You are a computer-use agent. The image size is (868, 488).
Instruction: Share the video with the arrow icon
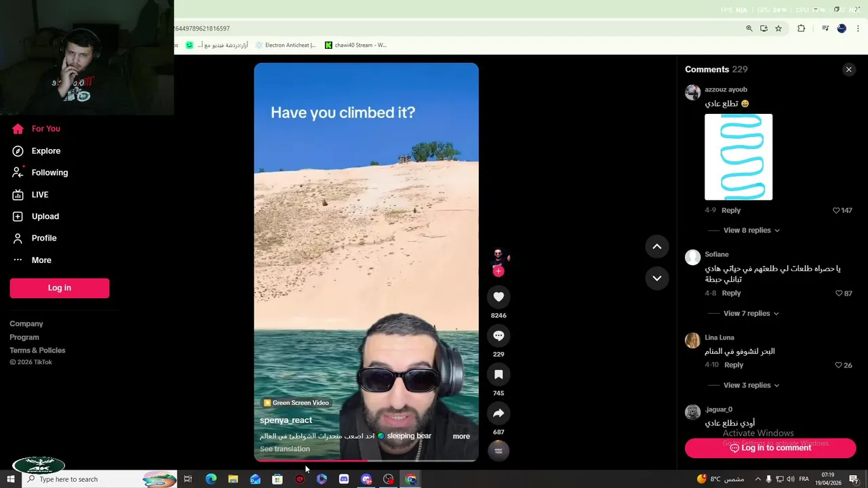(498, 413)
